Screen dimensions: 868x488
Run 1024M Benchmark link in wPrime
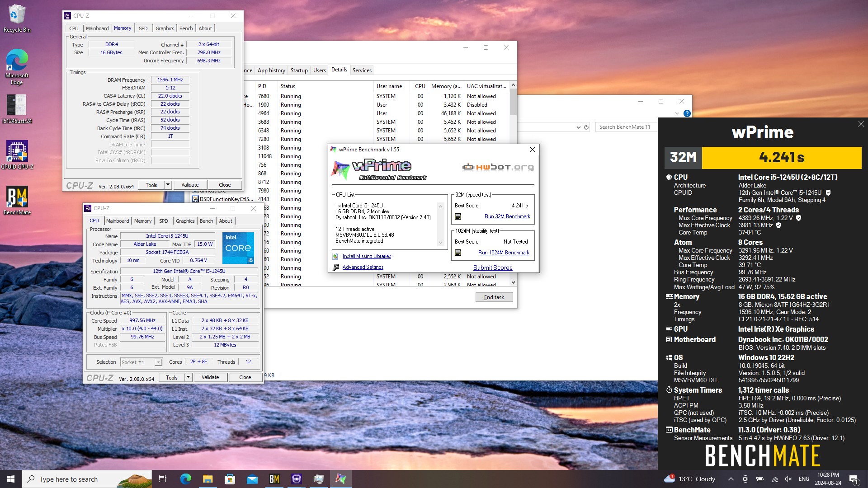click(504, 253)
